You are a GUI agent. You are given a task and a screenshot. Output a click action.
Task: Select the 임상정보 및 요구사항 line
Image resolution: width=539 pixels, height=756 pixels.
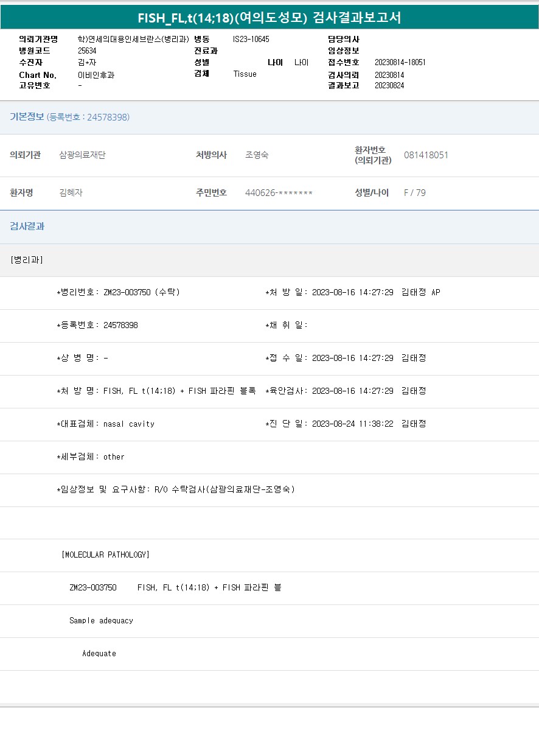pos(176,490)
